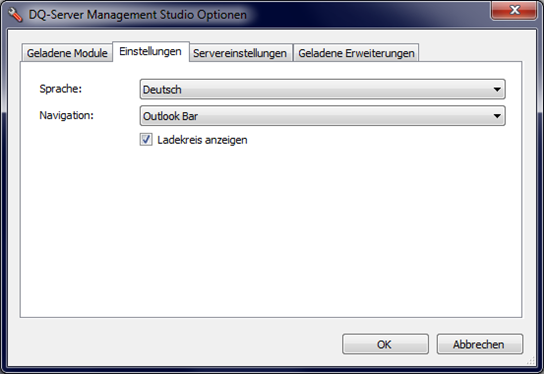
Task: Close the Optionen dialog with the X button
Action: point(514,10)
